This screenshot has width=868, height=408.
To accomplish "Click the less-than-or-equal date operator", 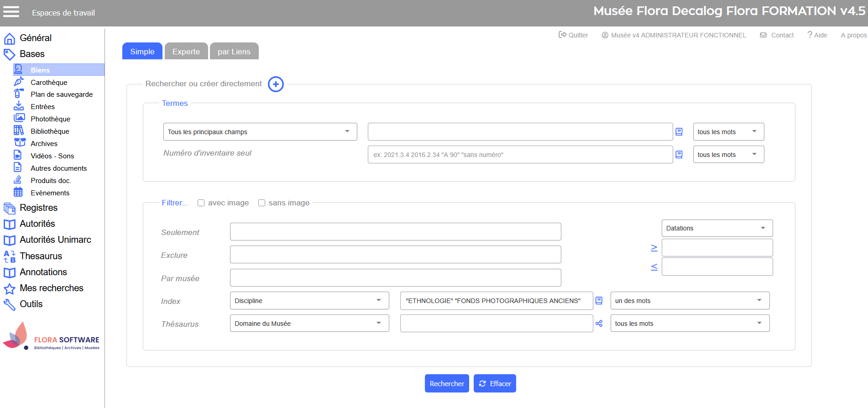I will (x=654, y=267).
